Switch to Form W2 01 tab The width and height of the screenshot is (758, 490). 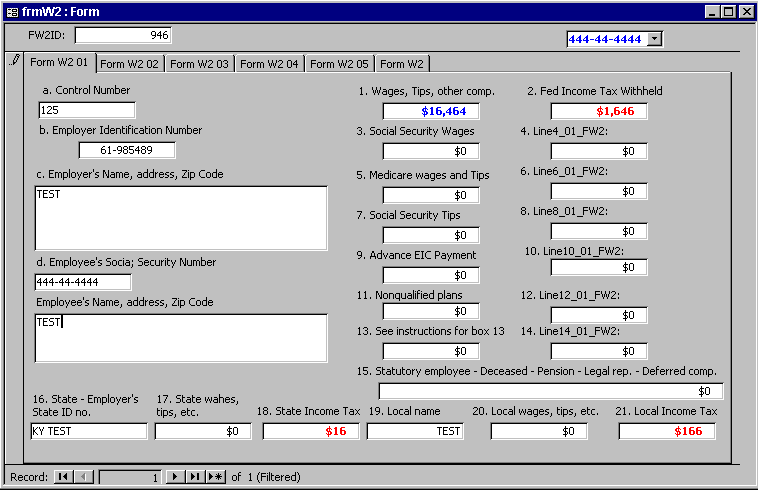[x=59, y=62]
